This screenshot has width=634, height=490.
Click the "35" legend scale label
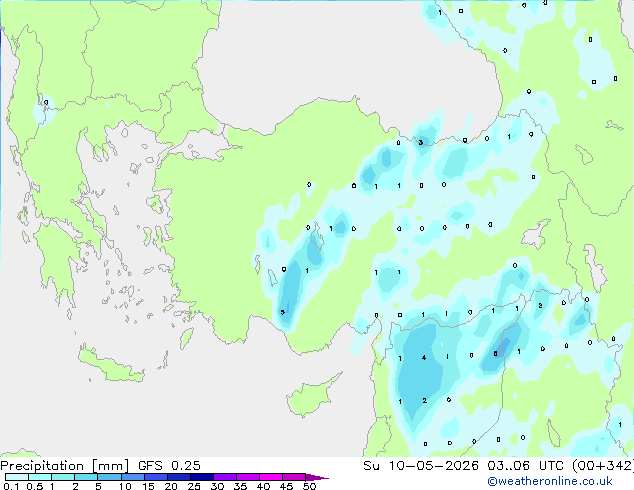(x=241, y=486)
